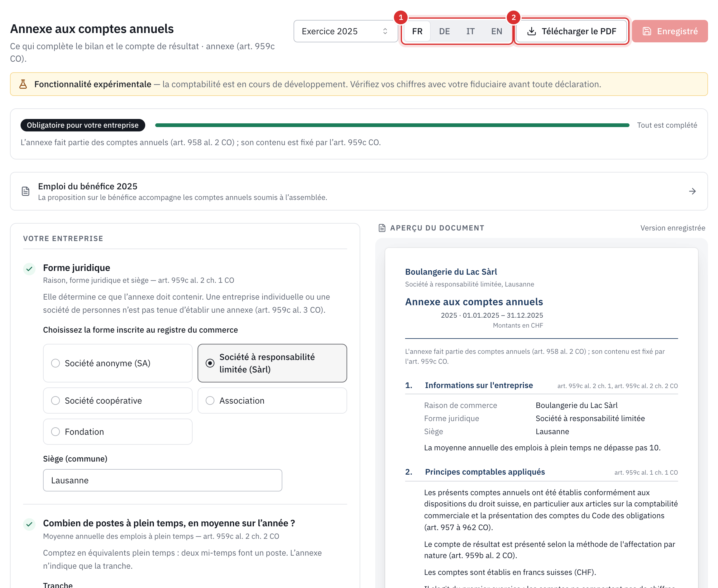Open the Exercice 2025 dropdown
The width and height of the screenshot is (718, 588).
[345, 31]
